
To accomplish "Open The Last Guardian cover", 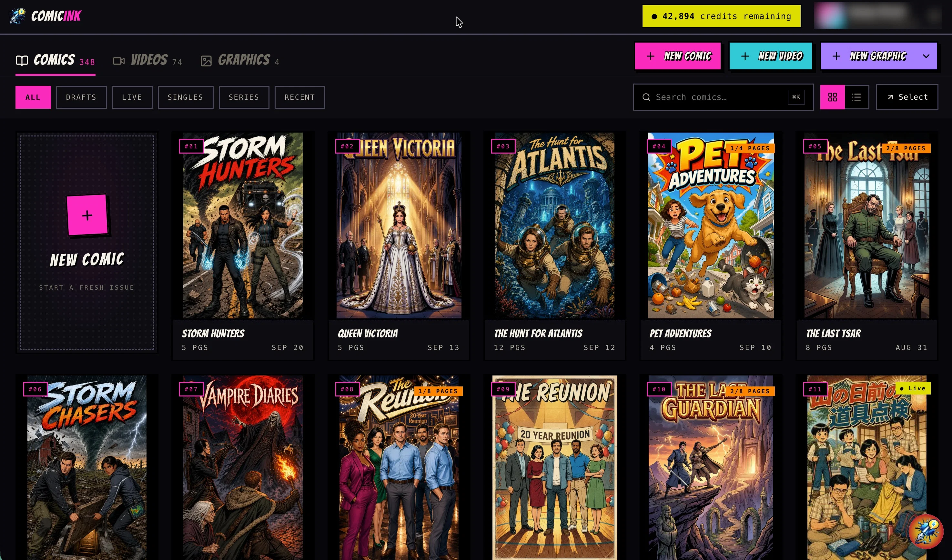I will pos(711,467).
